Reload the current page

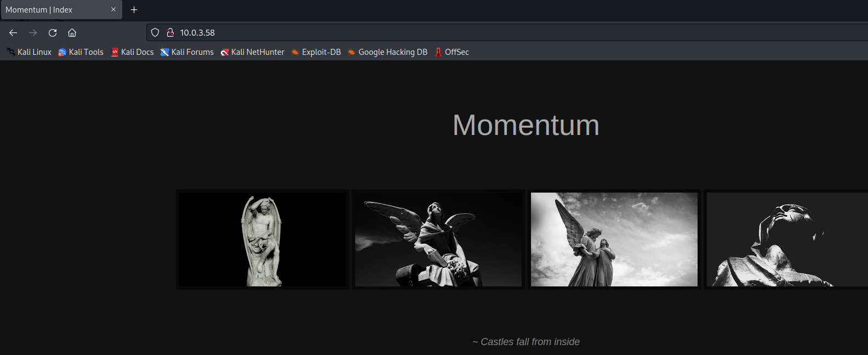coord(53,33)
